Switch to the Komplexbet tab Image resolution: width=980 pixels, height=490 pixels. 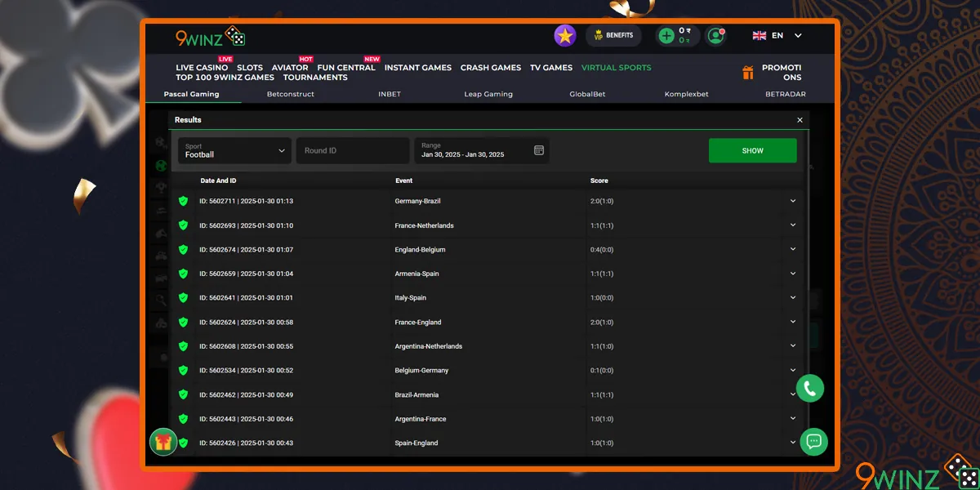click(x=687, y=94)
